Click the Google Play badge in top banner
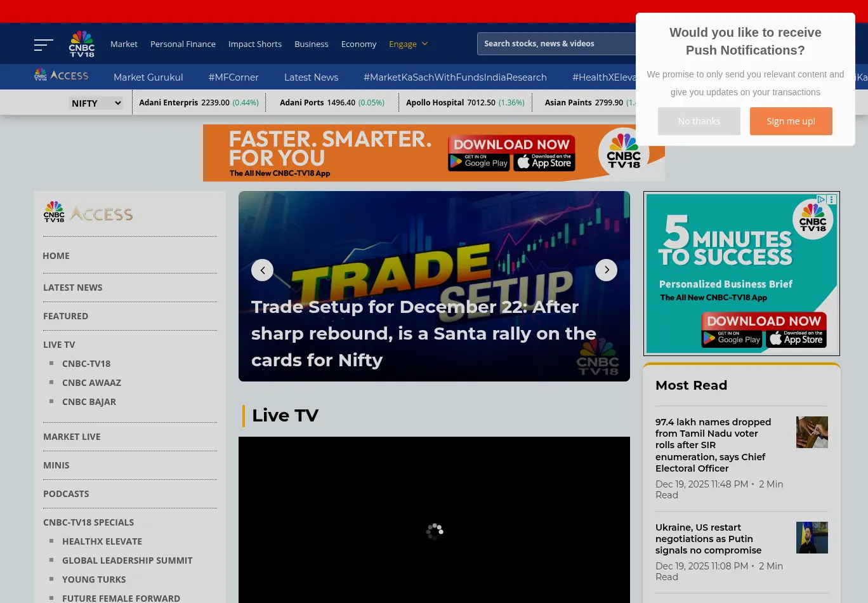 [x=479, y=162]
